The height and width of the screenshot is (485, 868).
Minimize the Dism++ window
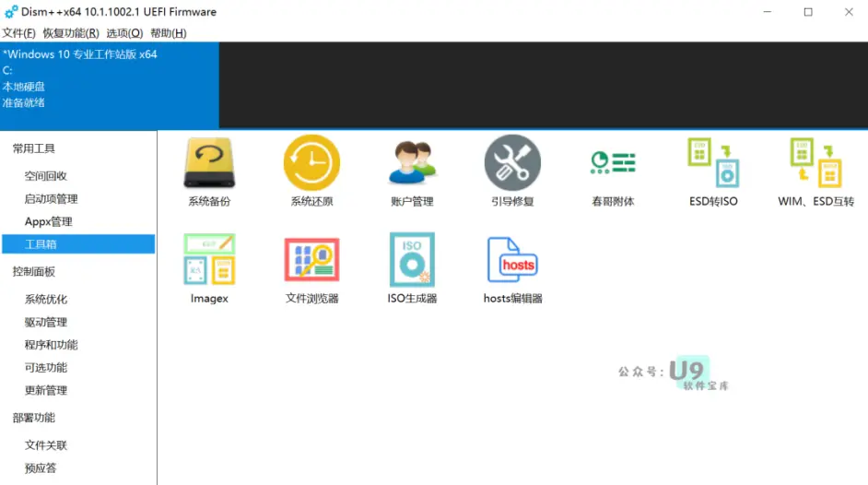pos(768,12)
